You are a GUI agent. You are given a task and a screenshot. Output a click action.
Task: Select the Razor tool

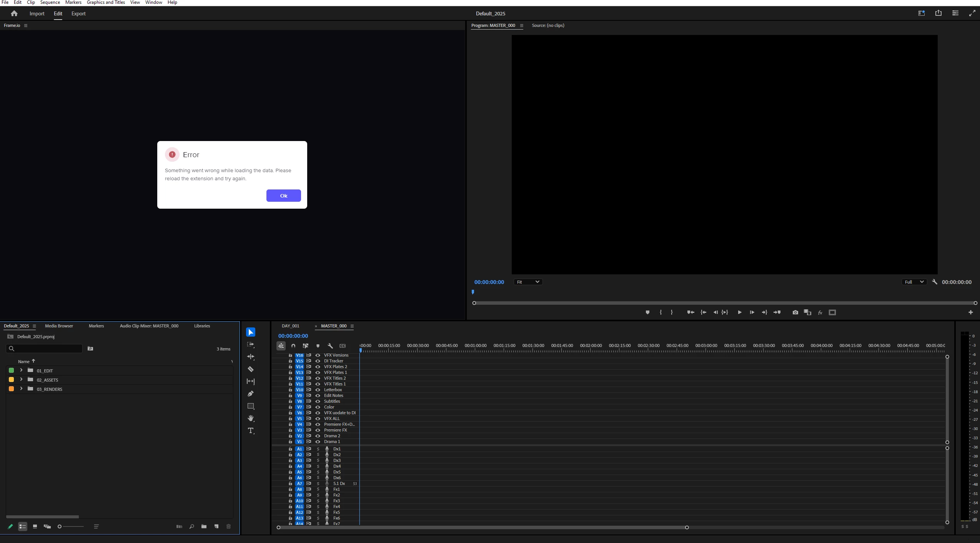click(x=251, y=369)
